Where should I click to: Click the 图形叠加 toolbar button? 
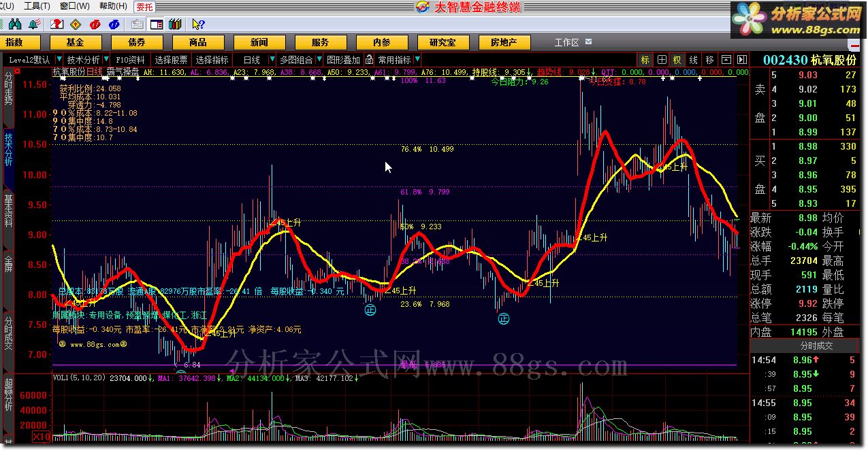pyautogui.click(x=343, y=60)
